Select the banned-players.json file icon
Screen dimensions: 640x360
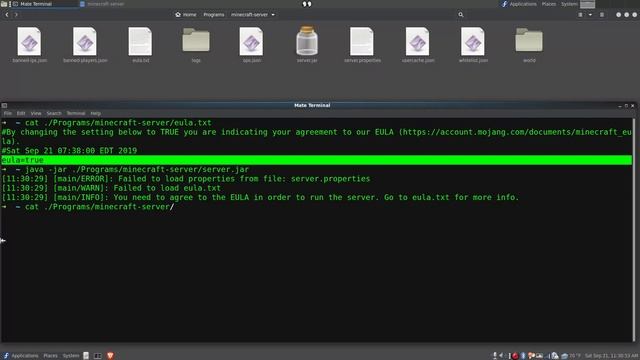point(85,41)
